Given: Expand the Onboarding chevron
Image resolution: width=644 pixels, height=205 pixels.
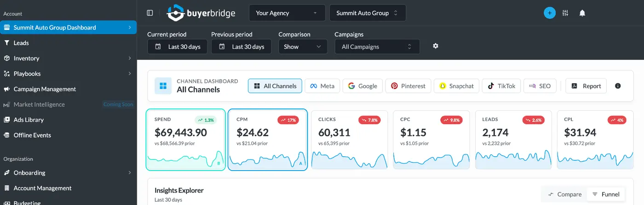Looking at the screenshot, I should pos(130,173).
